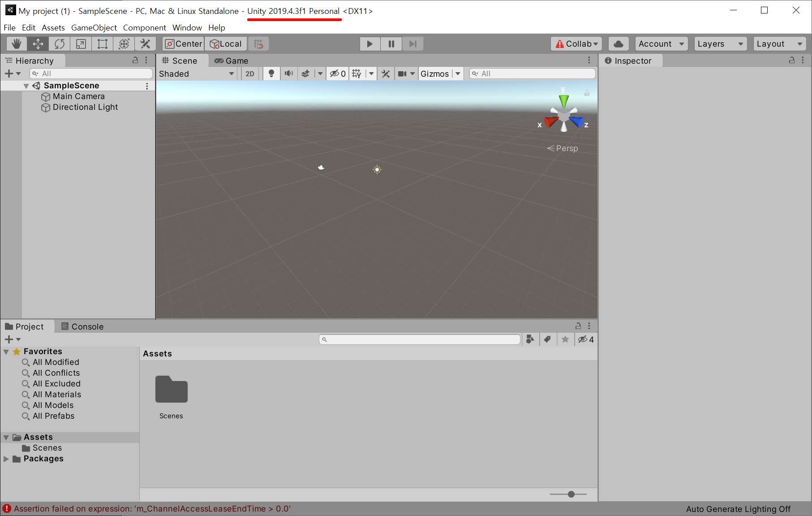
Task: Open SampleScene options menu
Action: (147, 86)
